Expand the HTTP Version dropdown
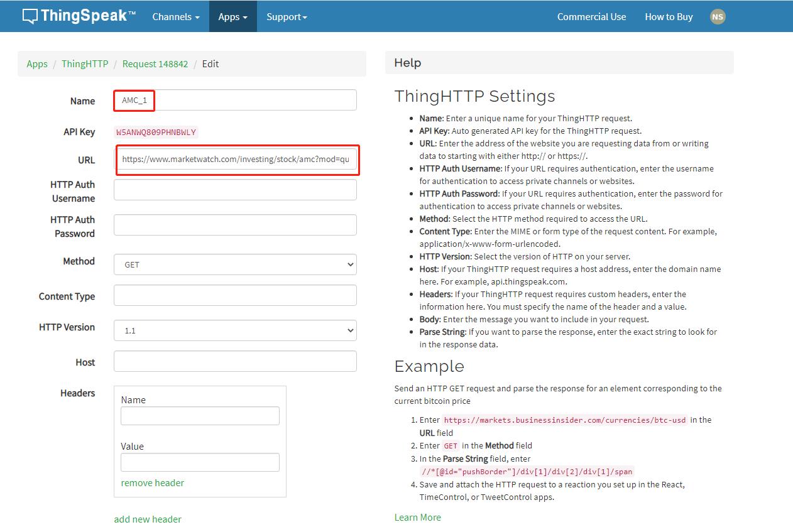The width and height of the screenshot is (793, 532). [x=235, y=330]
